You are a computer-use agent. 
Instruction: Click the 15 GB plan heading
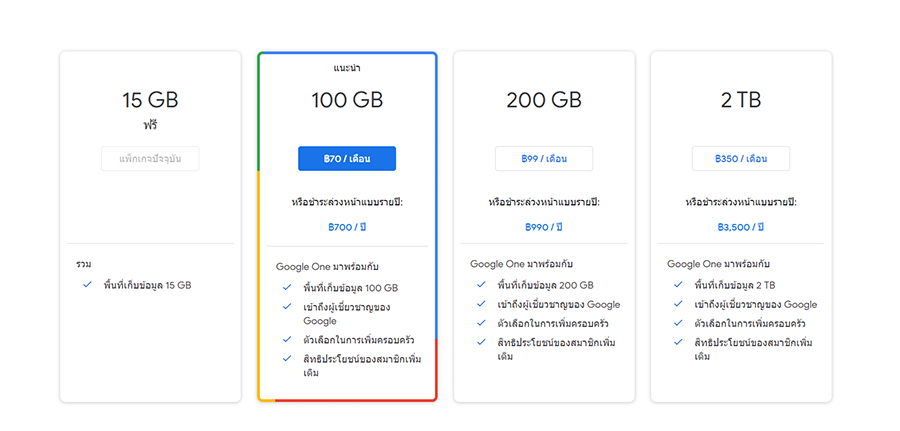pyautogui.click(x=150, y=100)
